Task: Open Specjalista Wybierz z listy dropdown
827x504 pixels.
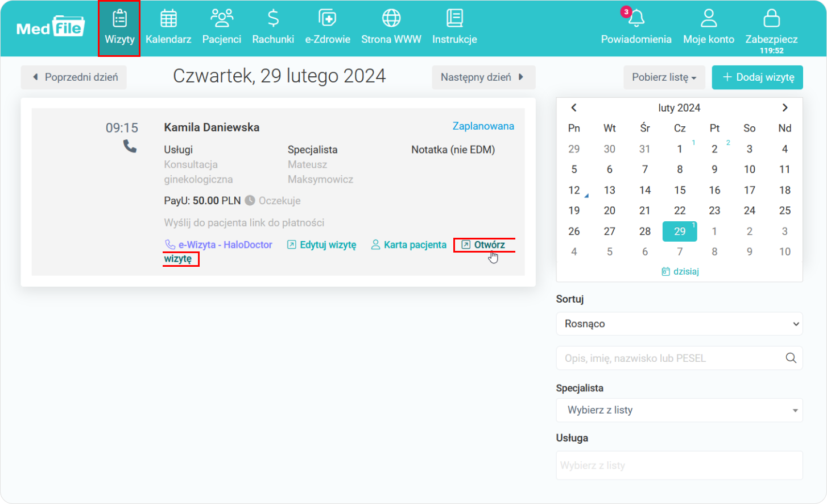Action: 680,410
